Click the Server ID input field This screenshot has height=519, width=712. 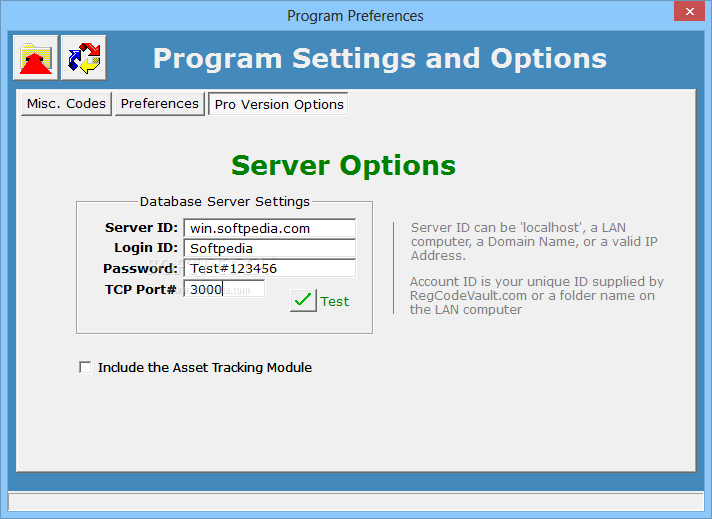(270, 228)
